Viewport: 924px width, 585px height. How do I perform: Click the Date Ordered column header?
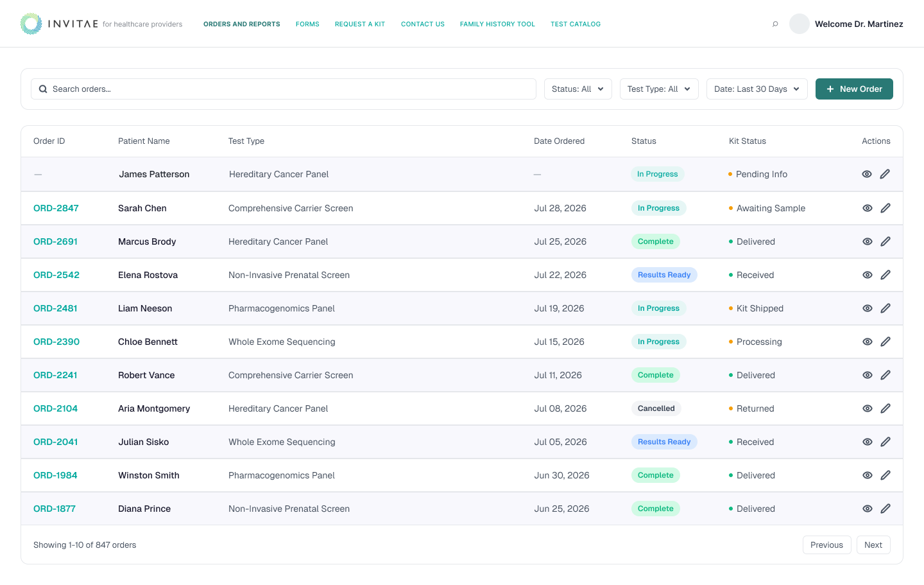(559, 141)
